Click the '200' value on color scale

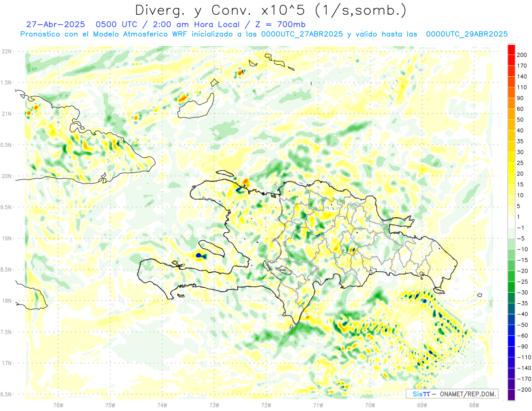click(x=523, y=55)
